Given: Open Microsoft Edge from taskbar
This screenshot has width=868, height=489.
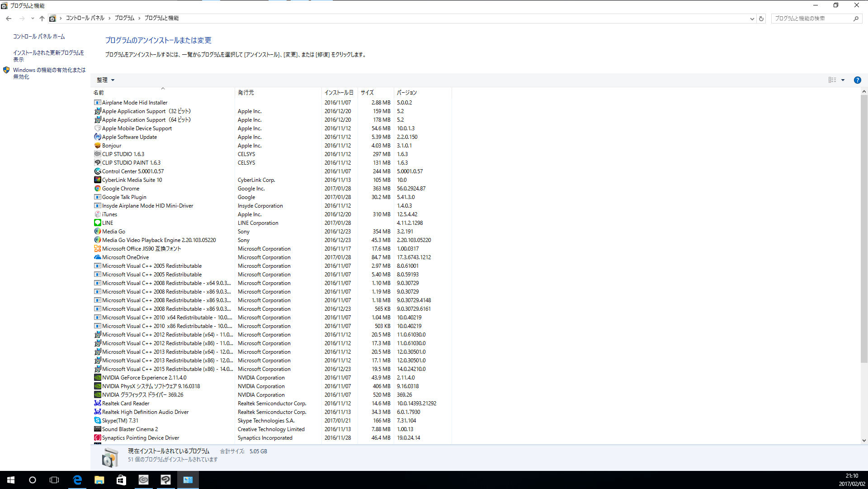Looking at the screenshot, I should click(x=77, y=480).
